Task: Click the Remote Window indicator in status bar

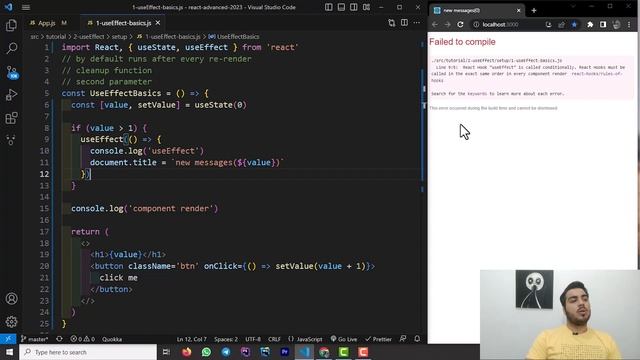Action: (x=8, y=339)
